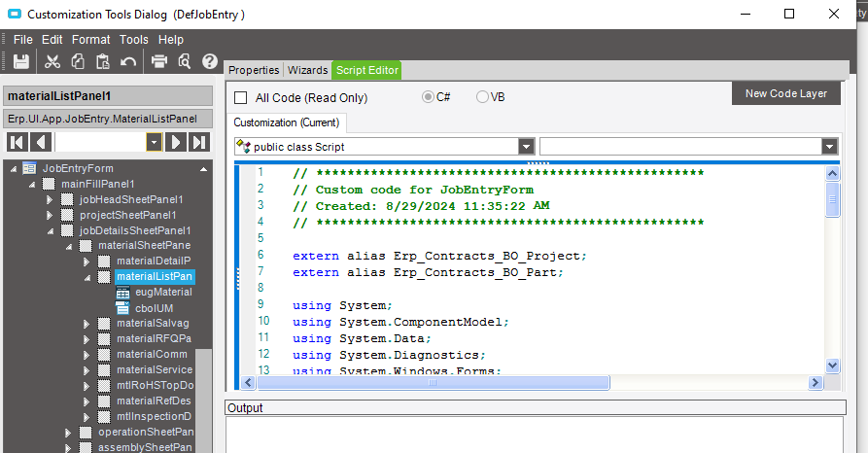
Task: Click projectSheetPanel1 panel icon
Action: [67, 215]
